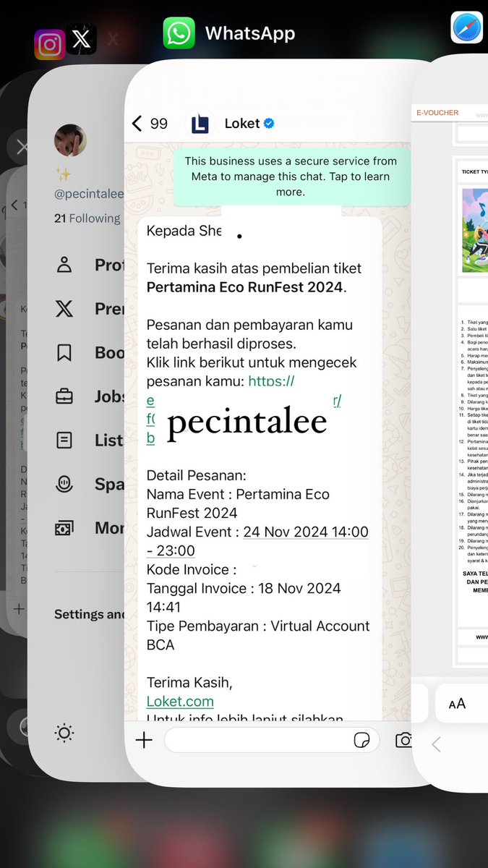
Task: Open Safari AA reader text options
Action: coord(457,703)
